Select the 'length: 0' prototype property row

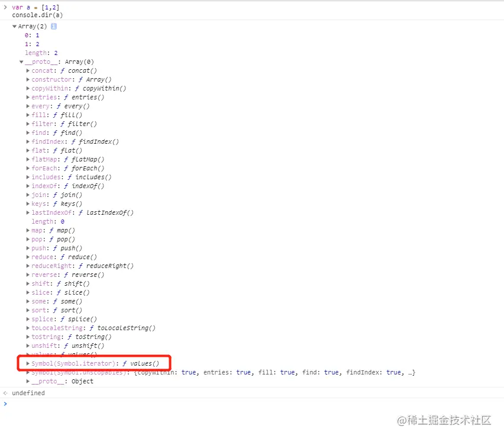pos(48,221)
